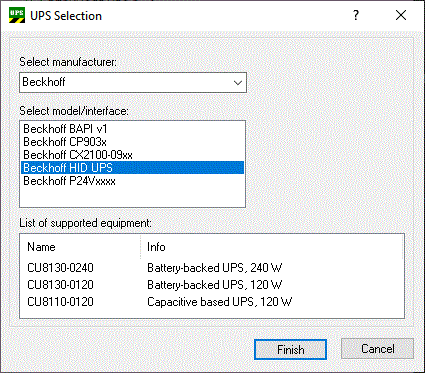Click the UPS Selection title bar text

pos(66,16)
